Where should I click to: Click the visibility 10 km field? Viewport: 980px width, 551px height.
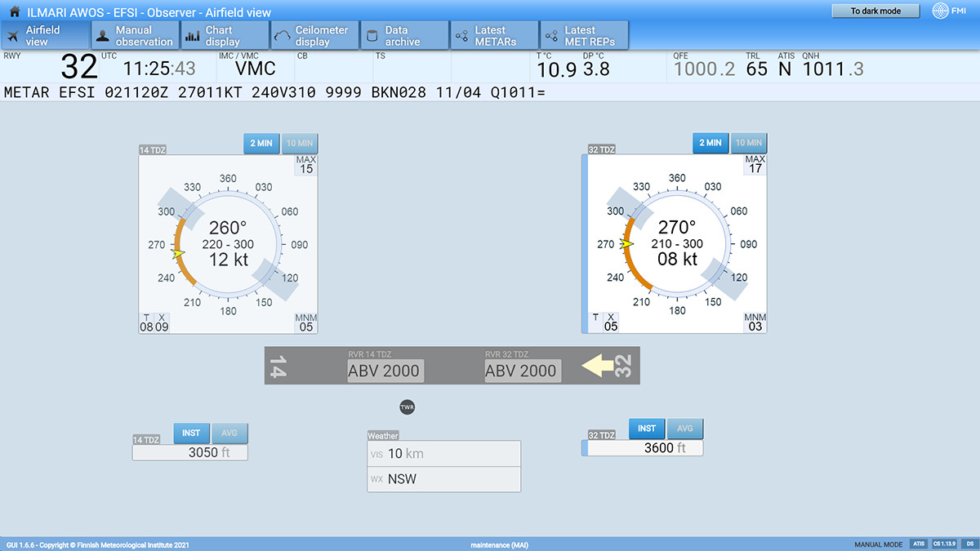click(x=443, y=454)
